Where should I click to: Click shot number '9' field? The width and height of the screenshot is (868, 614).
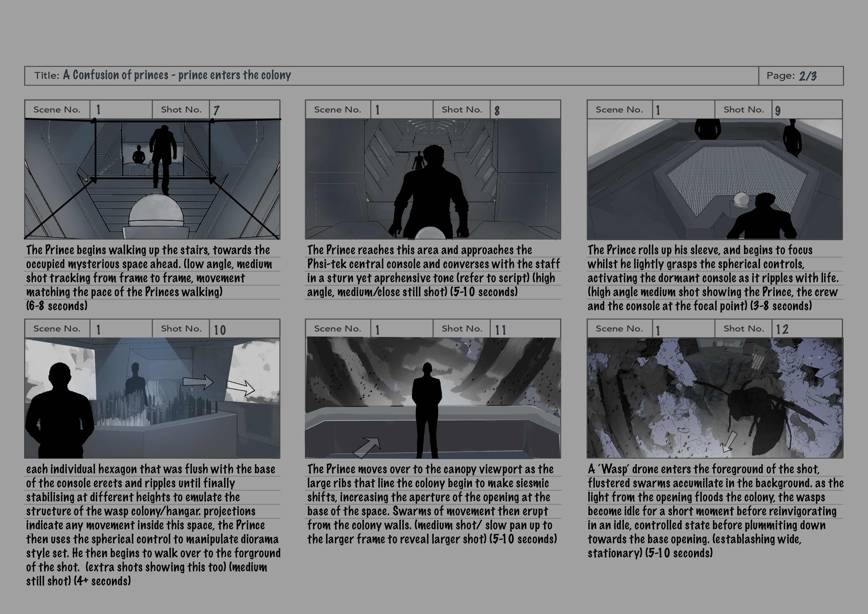point(807,110)
